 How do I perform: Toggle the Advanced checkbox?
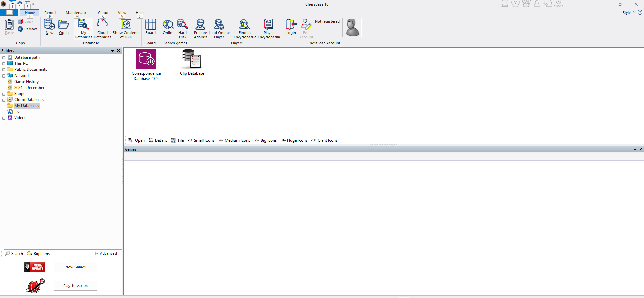click(x=97, y=254)
